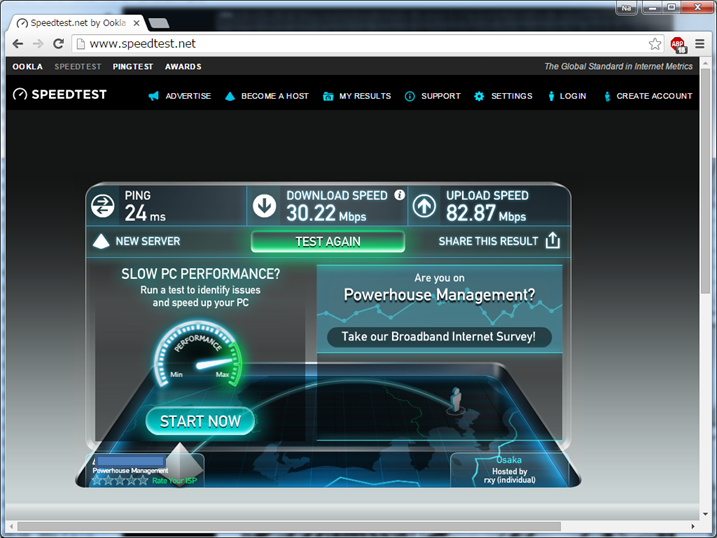The width and height of the screenshot is (717, 538).
Task: Click the scroll down arrow
Action: point(705,514)
